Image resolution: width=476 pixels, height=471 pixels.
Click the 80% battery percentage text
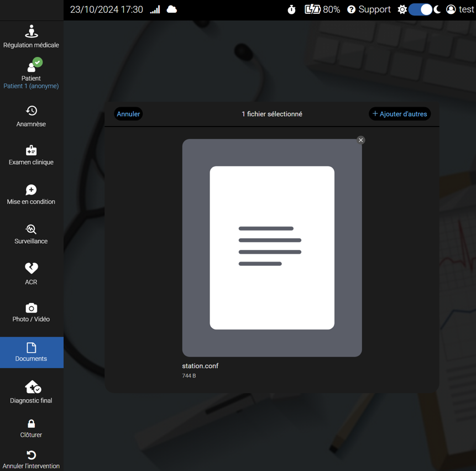(332, 9)
